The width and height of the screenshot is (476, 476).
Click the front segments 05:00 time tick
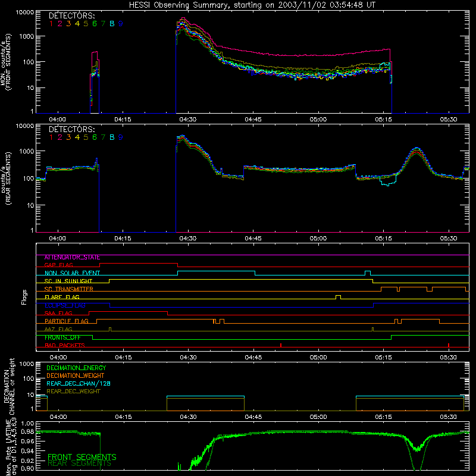(x=318, y=120)
